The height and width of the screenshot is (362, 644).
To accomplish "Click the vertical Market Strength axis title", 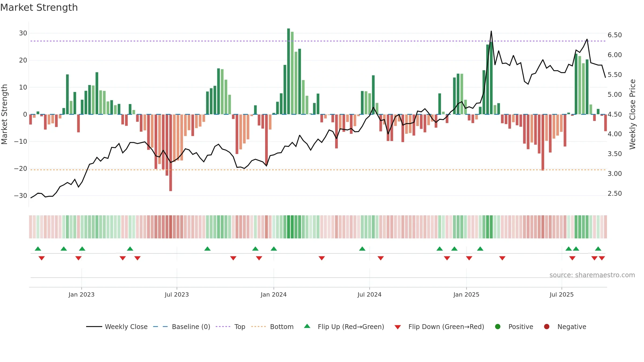I will [x=4, y=114].
